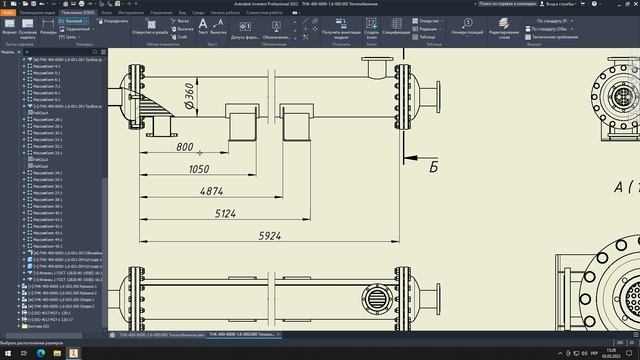The image size is (640, 360).
Task: Open File Explorer from the taskbar
Action: pyautogui.click(x=57, y=353)
